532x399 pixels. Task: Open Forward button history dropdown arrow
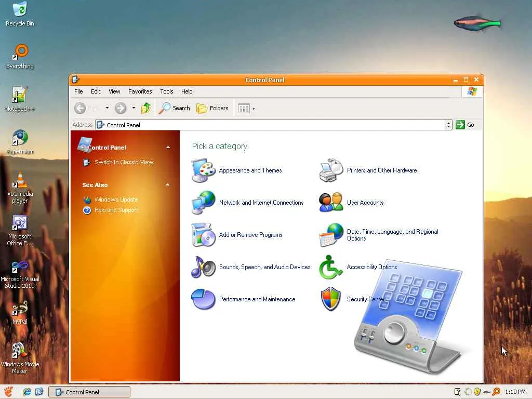pyautogui.click(x=134, y=108)
